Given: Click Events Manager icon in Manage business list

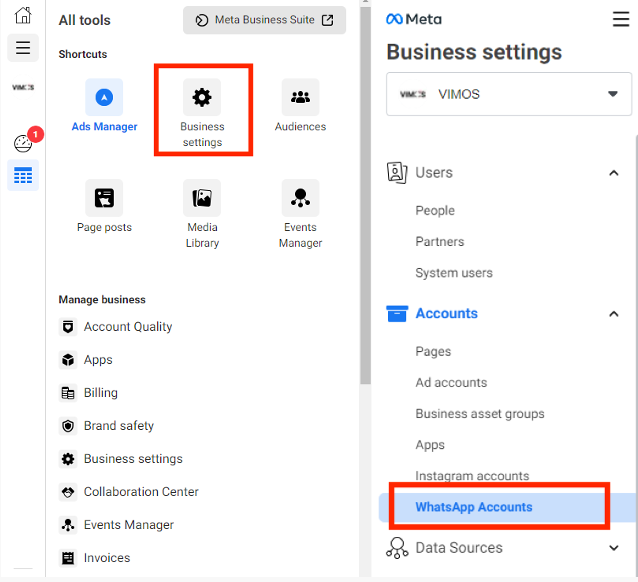Looking at the screenshot, I should [x=68, y=525].
